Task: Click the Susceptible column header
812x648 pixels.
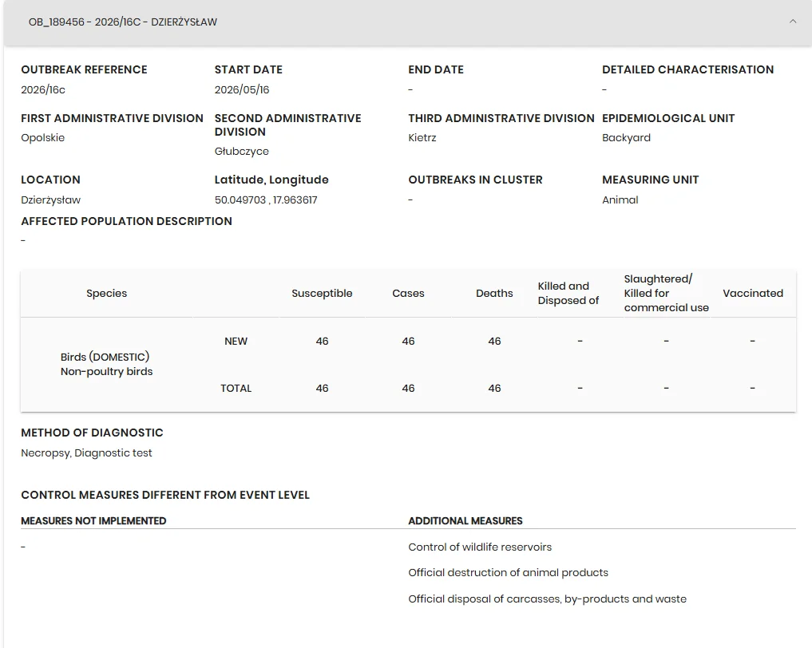Action: click(x=322, y=293)
